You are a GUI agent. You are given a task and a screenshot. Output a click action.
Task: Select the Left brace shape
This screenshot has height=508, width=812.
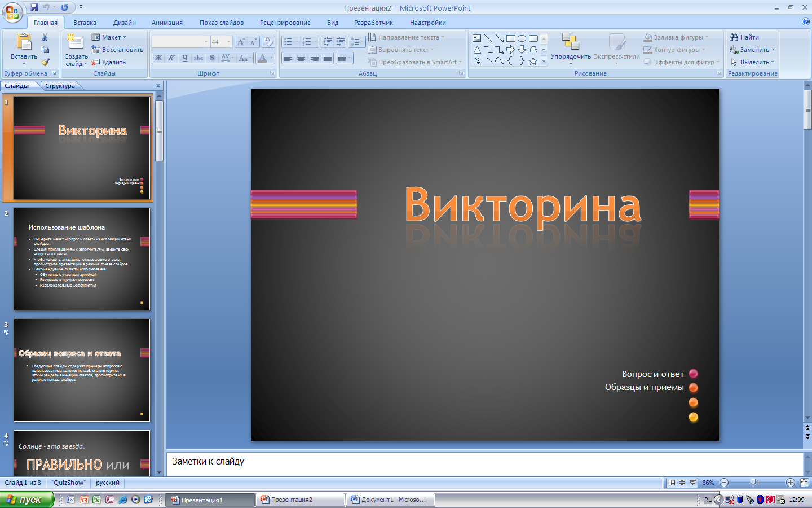coord(511,61)
